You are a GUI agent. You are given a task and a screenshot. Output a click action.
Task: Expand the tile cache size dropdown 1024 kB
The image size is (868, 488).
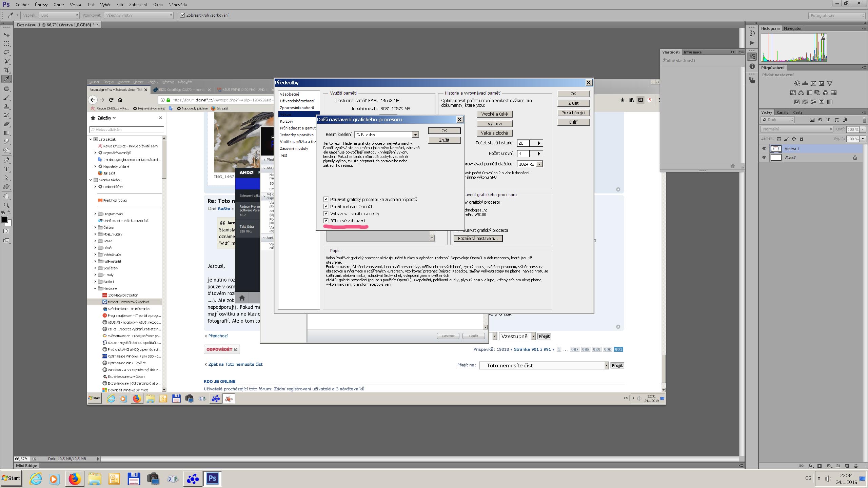[x=539, y=164]
